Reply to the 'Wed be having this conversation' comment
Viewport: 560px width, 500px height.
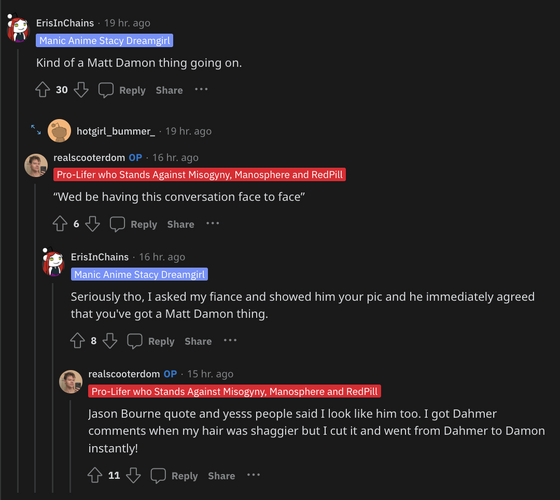coord(134,224)
